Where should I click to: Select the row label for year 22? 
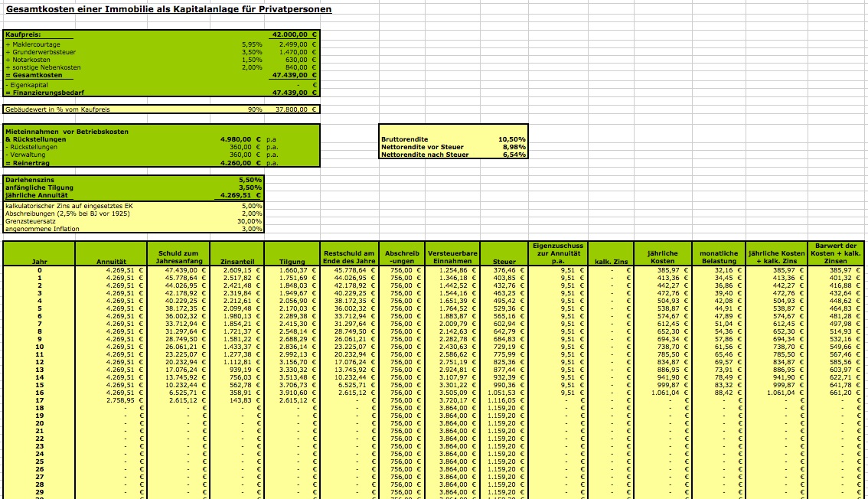point(39,439)
